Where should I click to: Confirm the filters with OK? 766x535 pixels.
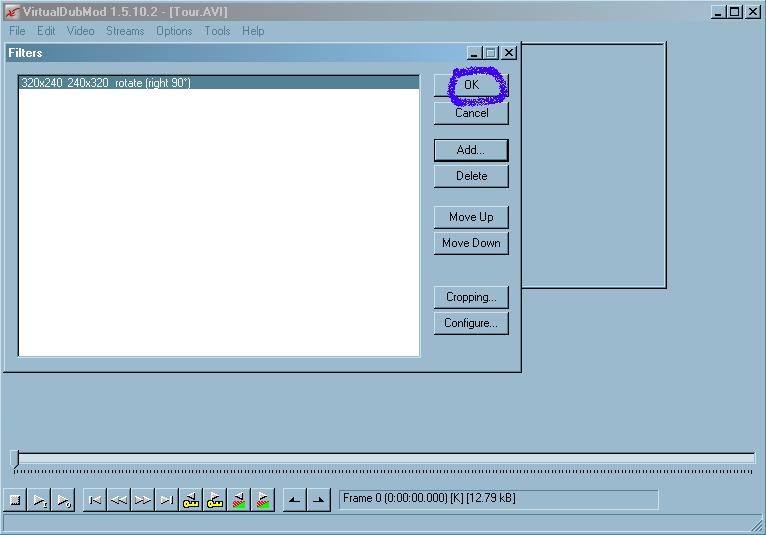471,85
